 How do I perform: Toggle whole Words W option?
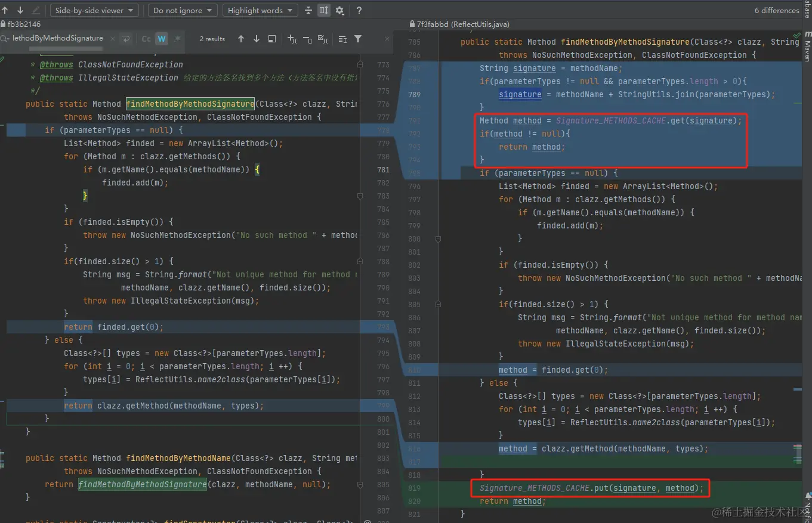click(x=162, y=39)
